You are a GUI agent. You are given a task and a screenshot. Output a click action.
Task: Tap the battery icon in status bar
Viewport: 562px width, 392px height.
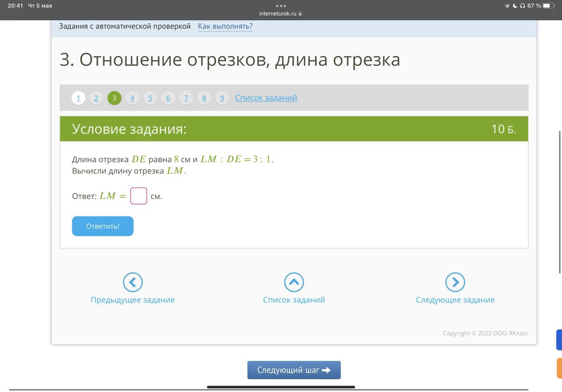548,6
